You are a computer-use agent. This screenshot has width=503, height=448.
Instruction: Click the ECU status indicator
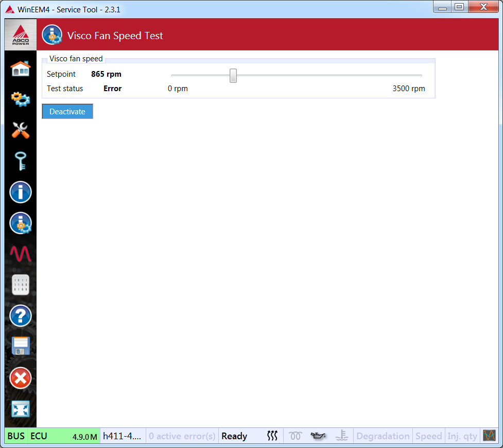[x=39, y=436]
